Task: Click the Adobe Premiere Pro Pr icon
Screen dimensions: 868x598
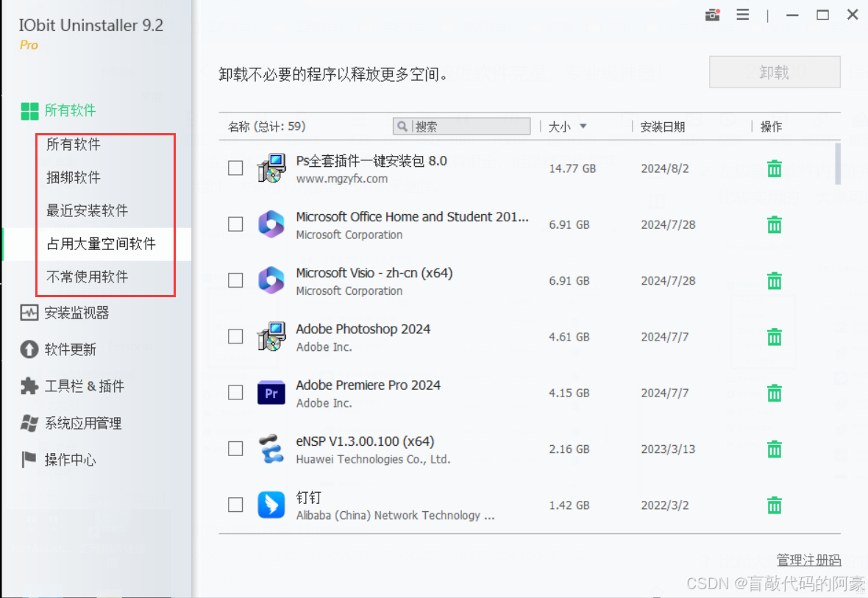Action: pyautogui.click(x=271, y=393)
